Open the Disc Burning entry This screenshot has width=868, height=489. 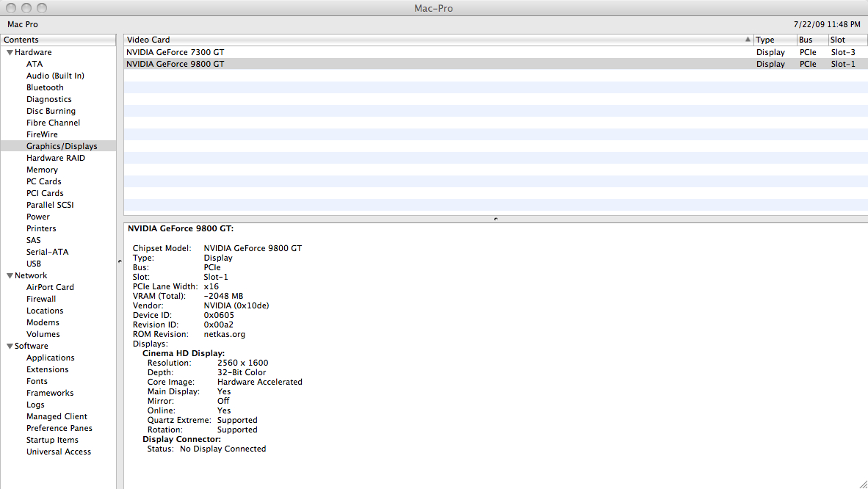pyautogui.click(x=51, y=111)
